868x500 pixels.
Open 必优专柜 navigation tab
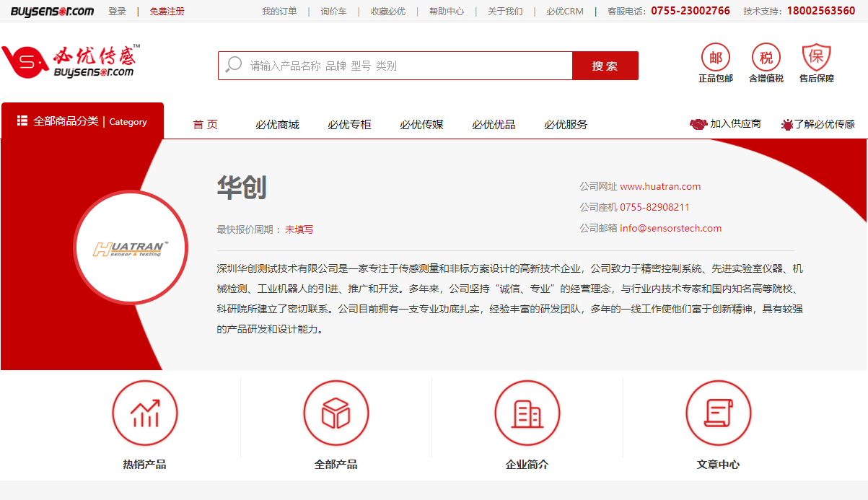tap(349, 124)
